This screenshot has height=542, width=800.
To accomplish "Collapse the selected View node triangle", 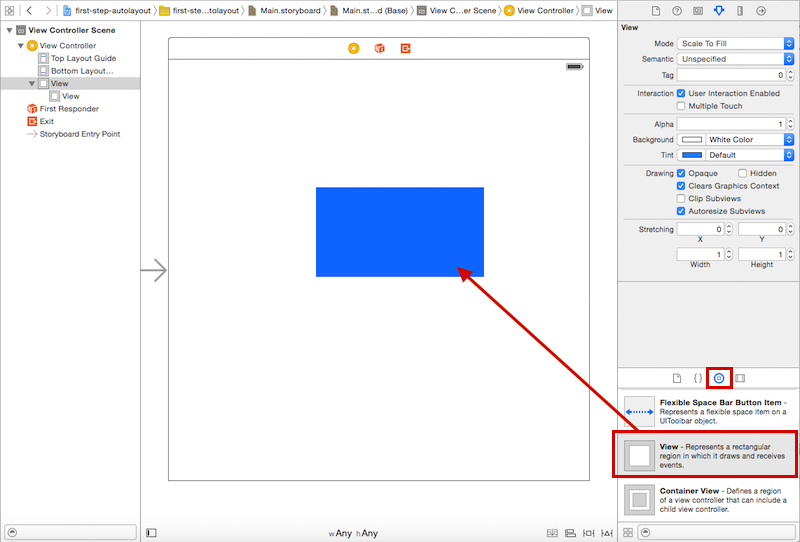I will pyautogui.click(x=32, y=84).
